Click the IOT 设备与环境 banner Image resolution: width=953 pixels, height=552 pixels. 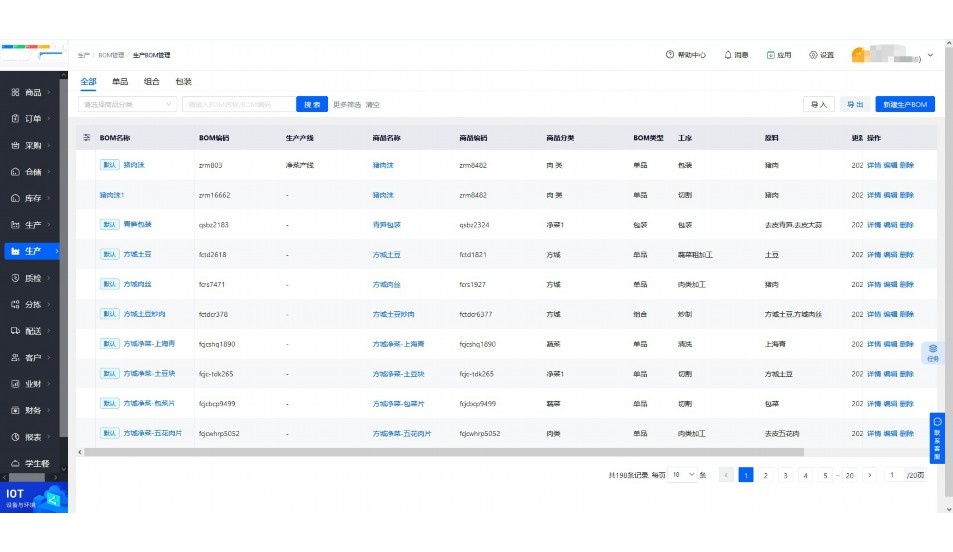coord(34,497)
